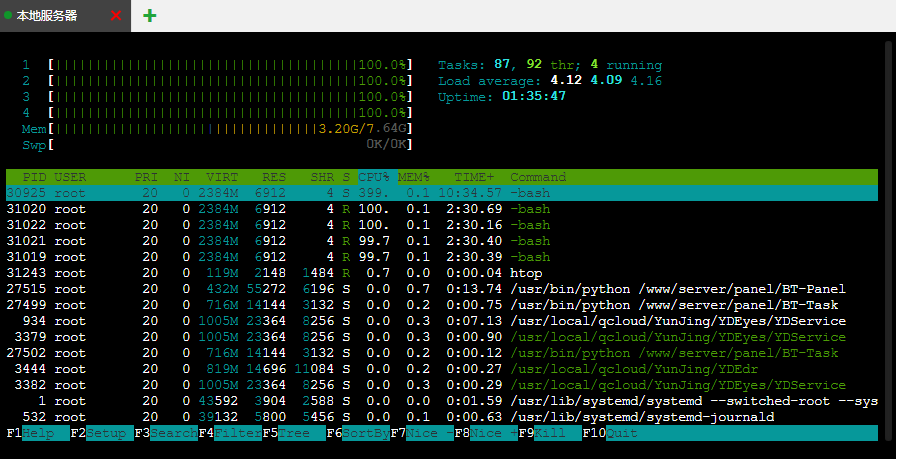Image resolution: width=900 pixels, height=459 pixels.
Task: Sort by TIME+ column header
Action: pos(474,177)
